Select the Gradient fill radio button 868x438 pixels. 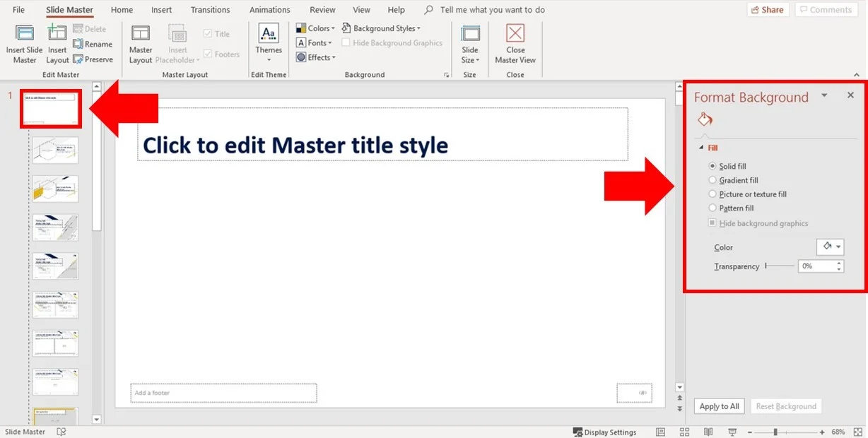point(712,180)
